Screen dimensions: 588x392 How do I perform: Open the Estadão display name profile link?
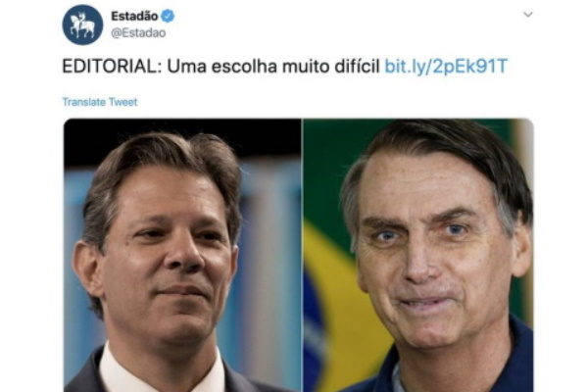click(134, 16)
